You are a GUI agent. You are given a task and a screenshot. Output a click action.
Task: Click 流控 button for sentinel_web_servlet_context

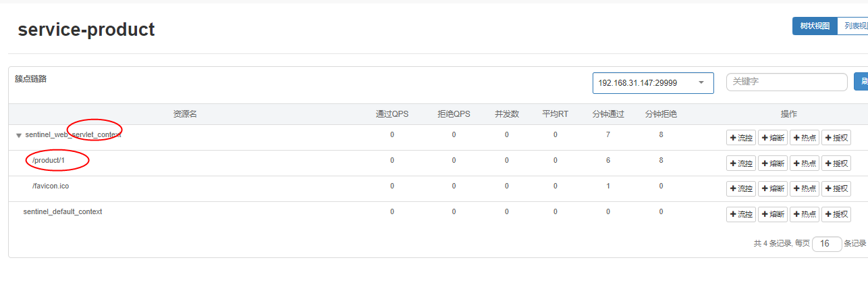(x=741, y=138)
